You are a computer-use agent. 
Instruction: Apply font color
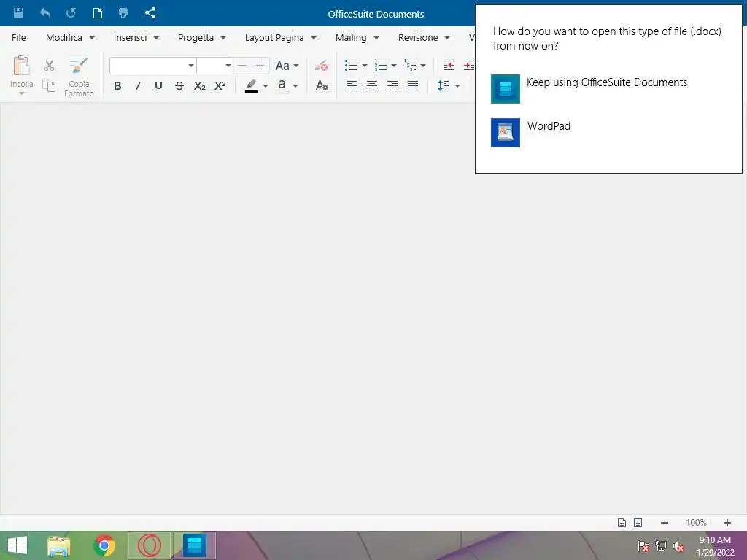pyautogui.click(x=282, y=86)
